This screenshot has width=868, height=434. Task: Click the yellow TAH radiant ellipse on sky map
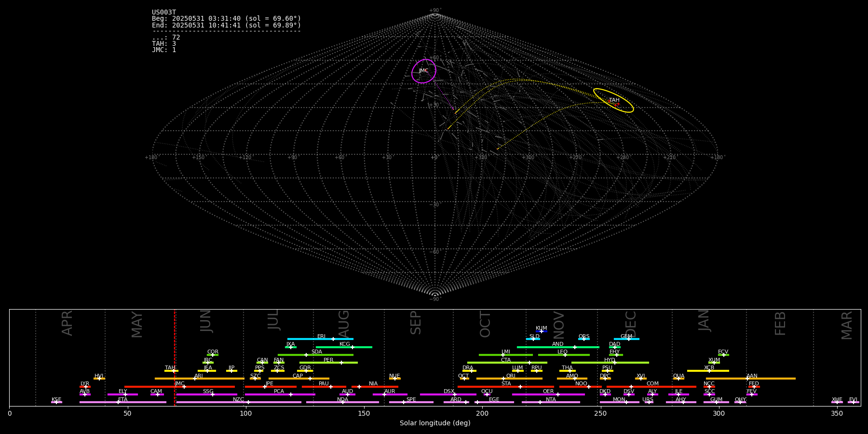613,100
